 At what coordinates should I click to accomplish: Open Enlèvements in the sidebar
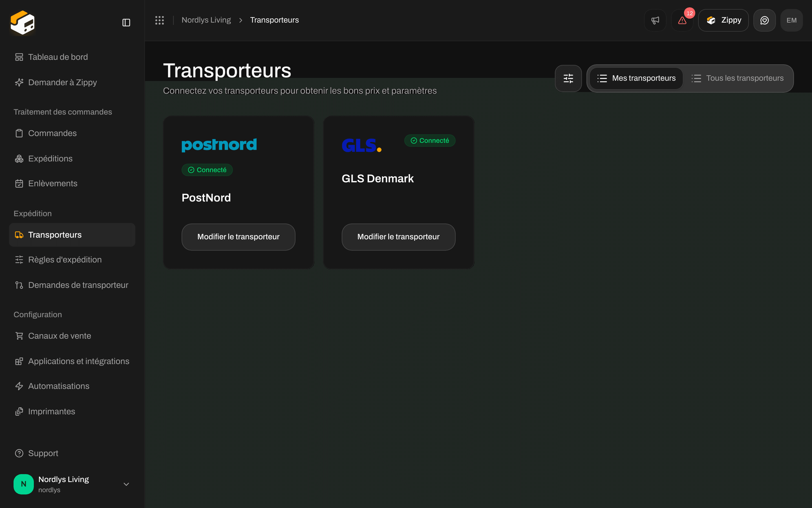click(x=72, y=183)
